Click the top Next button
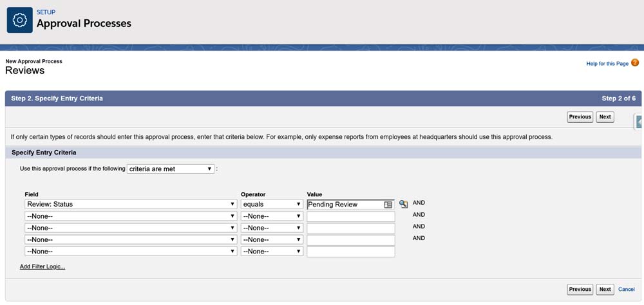The width and height of the screenshot is (644, 305). tap(605, 117)
